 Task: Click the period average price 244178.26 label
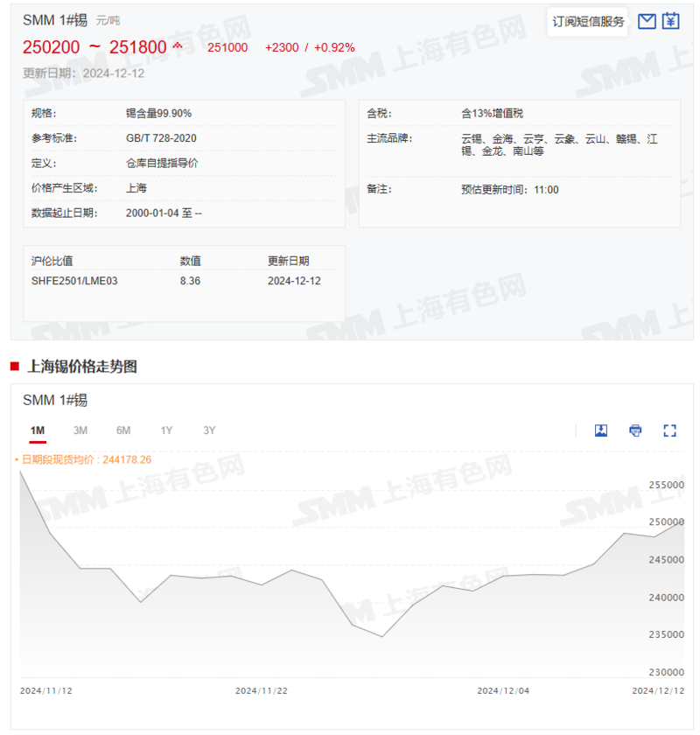tap(87, 460)
